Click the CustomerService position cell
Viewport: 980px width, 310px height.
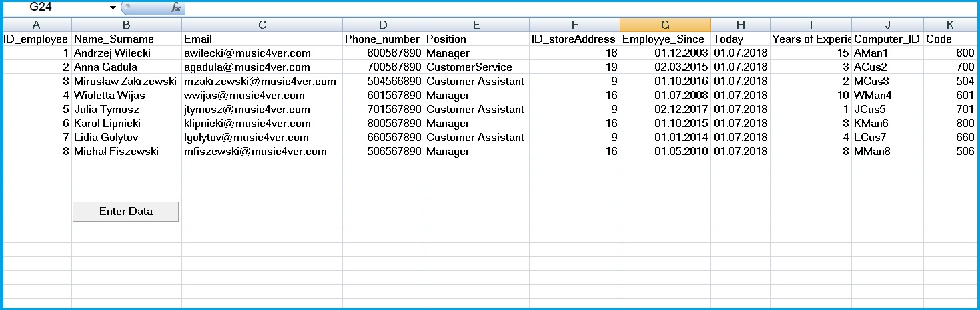pos(476,67)
